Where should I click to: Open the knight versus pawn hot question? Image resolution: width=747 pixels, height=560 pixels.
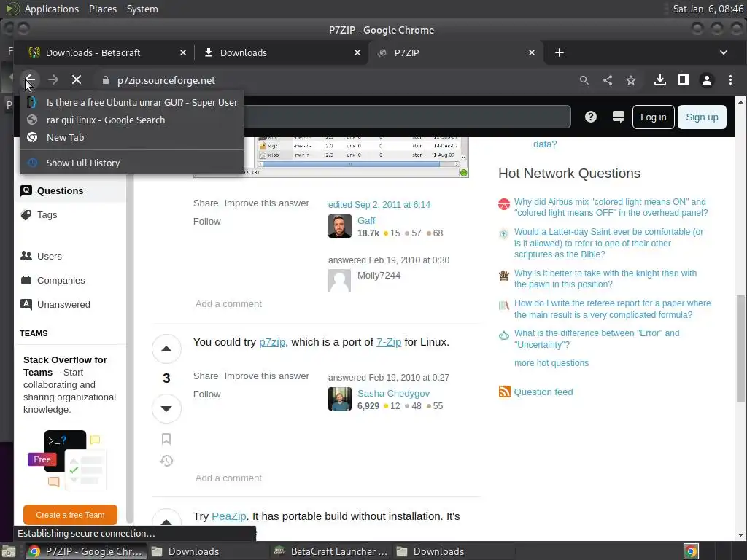[605, 279]
